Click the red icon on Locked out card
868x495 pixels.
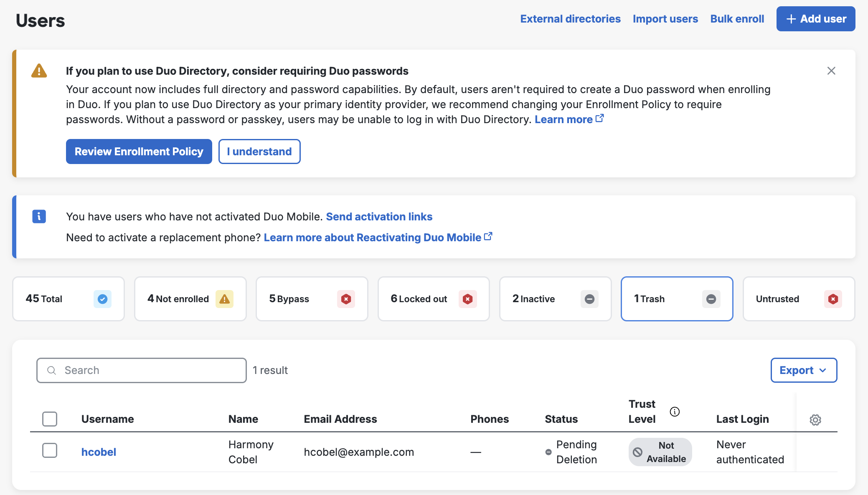[468, 299]
